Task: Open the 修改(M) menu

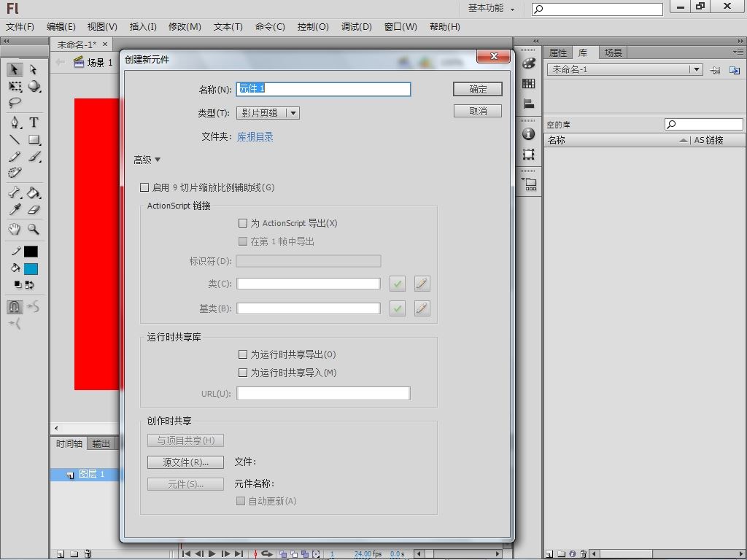Action: click(x=185, y=27)
